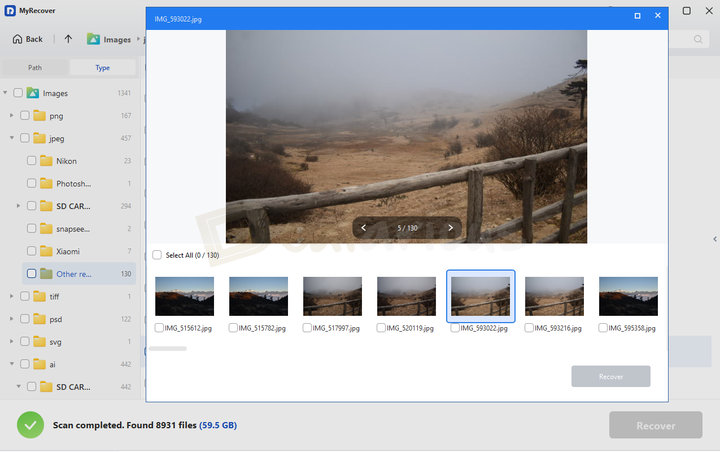Click the search magnifier icon
The height and width of the screenshot is (452, 720).
[698, 40]
